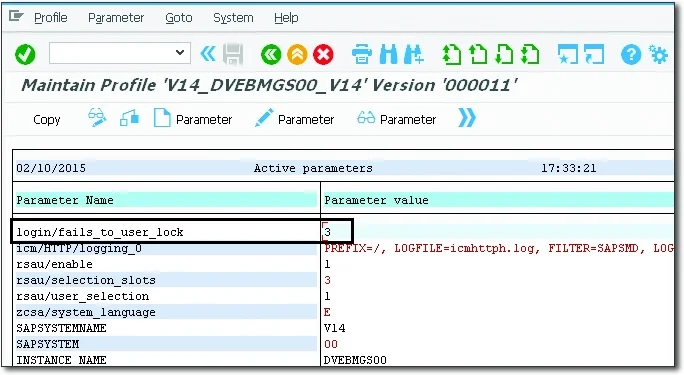
Task: Click the Print icon
Action: 362,55
